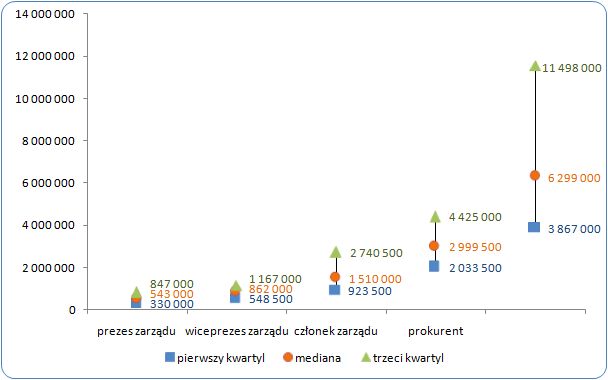Screen dimensions: 608x380
Task: Click the y-axis value '2 000 000'
Action: (x=48, y=268)
